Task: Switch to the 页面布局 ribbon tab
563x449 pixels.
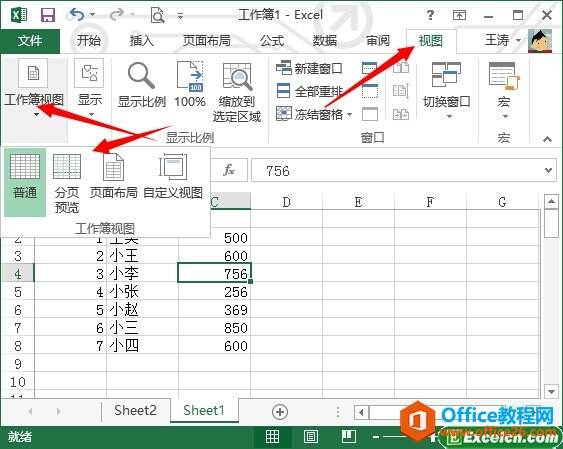Action: point(206,40)
